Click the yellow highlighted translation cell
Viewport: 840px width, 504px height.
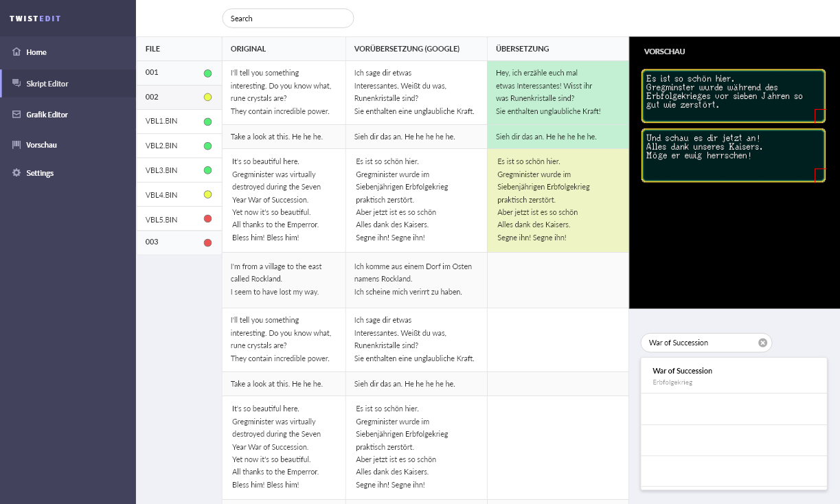(557, 200)
